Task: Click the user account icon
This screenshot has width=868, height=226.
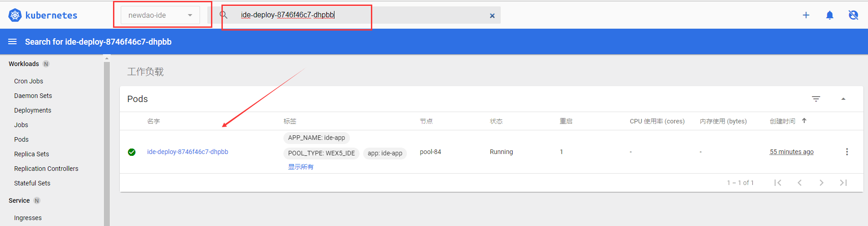Action: click(x=853, y=15)
